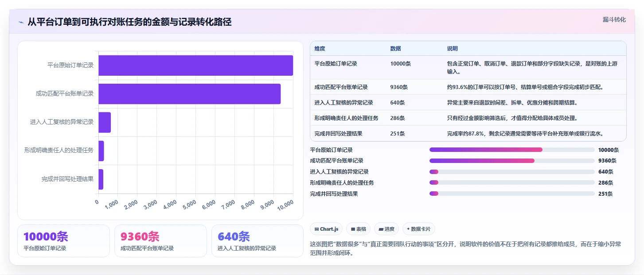Click the table cell 9360条
Screen dimensions: 644x275
click(399, 87)
